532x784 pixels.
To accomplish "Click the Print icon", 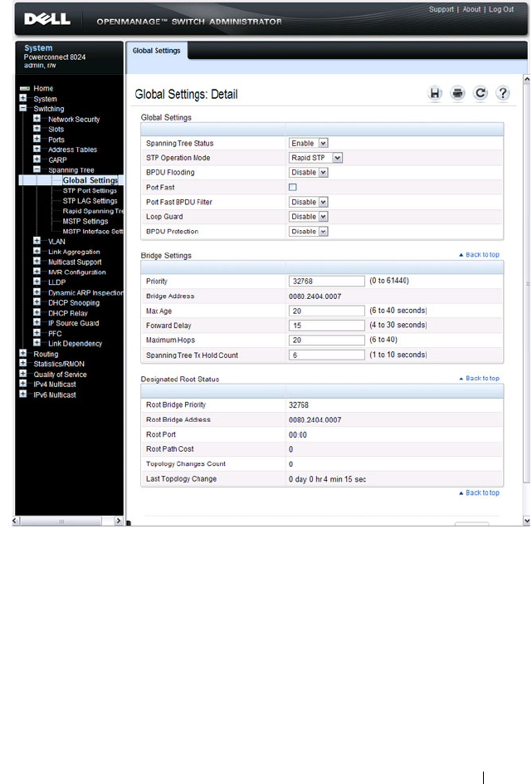I will pyautogui.click(x=457, y=93).
